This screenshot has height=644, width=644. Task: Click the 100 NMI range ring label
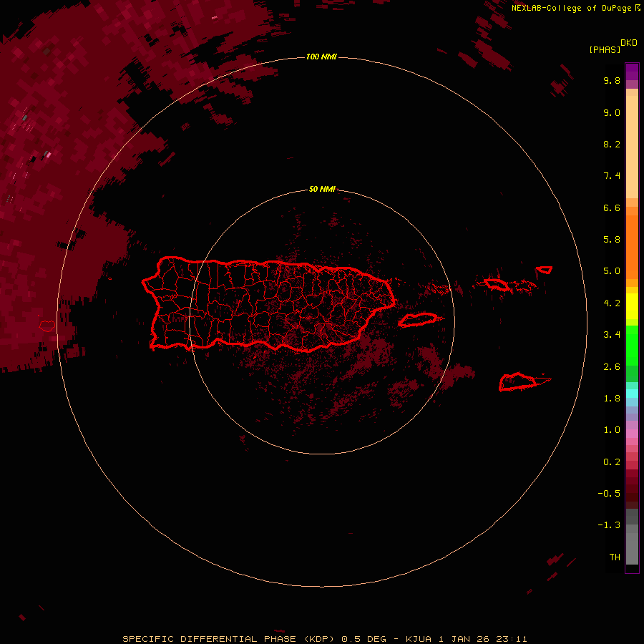[x=321, y=57]
